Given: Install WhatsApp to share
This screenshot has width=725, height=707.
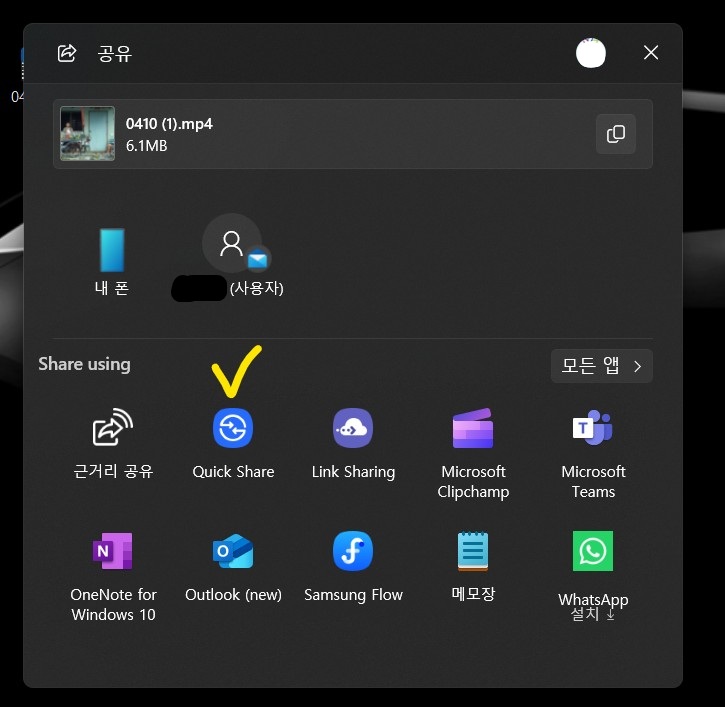Looking at the screenshot, I should pyautogui.click(x=593, y=576).
